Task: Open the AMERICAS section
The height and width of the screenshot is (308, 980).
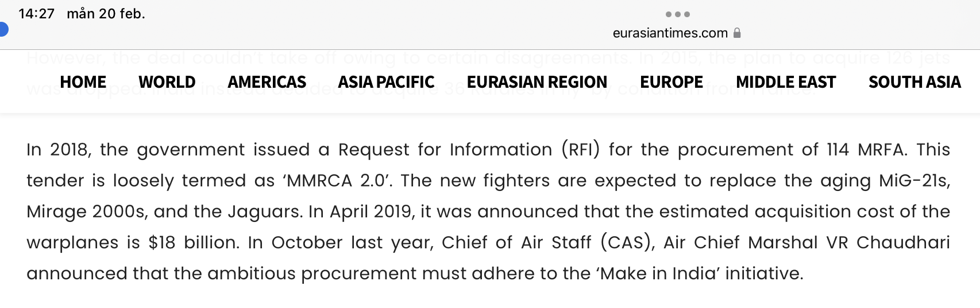Action: (267, 82)
